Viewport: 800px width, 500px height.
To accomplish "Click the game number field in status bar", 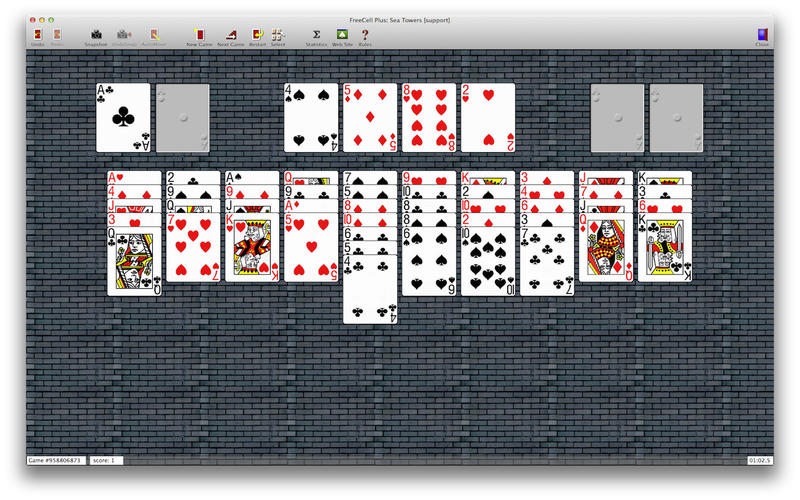I will point(55,460).
